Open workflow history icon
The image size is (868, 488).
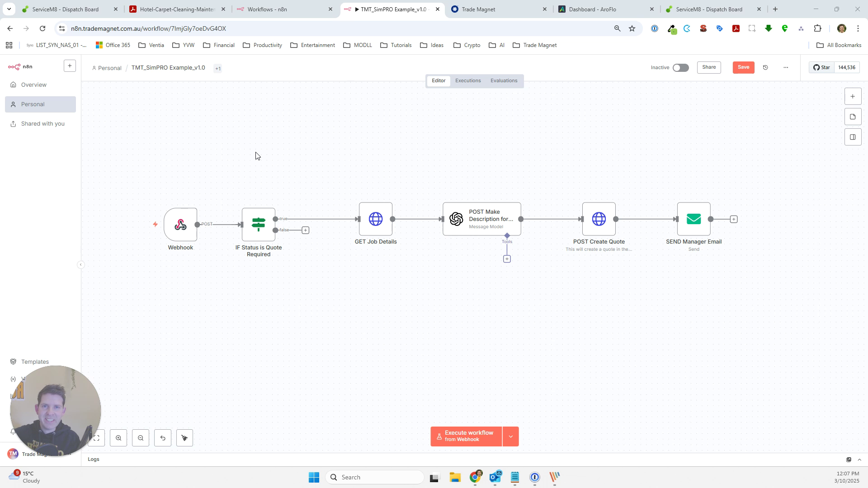(765, 68)
